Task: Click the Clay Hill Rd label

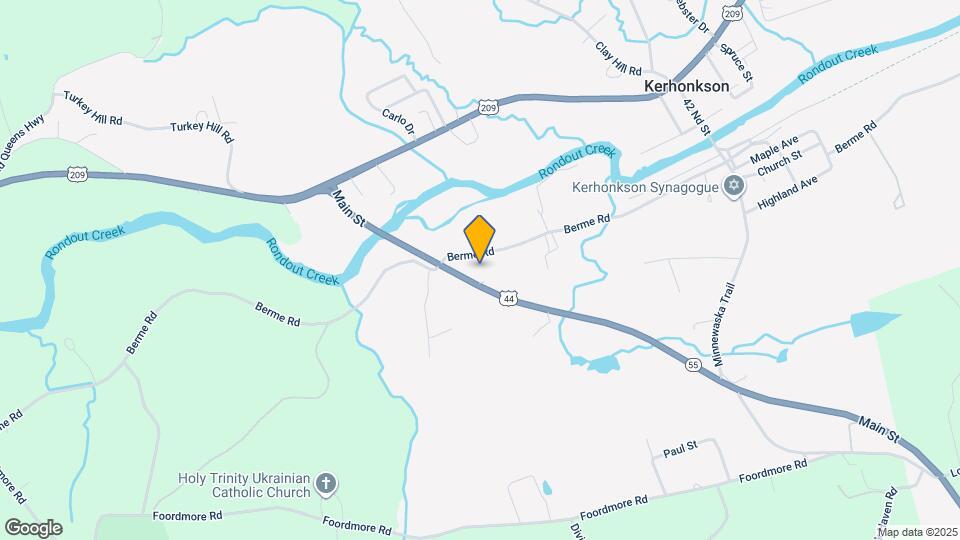Action: [x=618, y=59]
